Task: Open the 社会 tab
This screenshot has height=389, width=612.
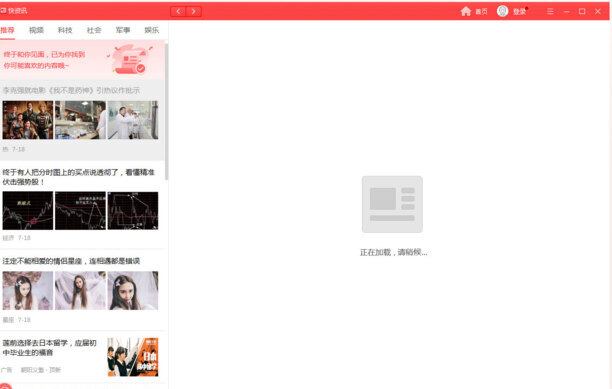Action: [94, 30]
